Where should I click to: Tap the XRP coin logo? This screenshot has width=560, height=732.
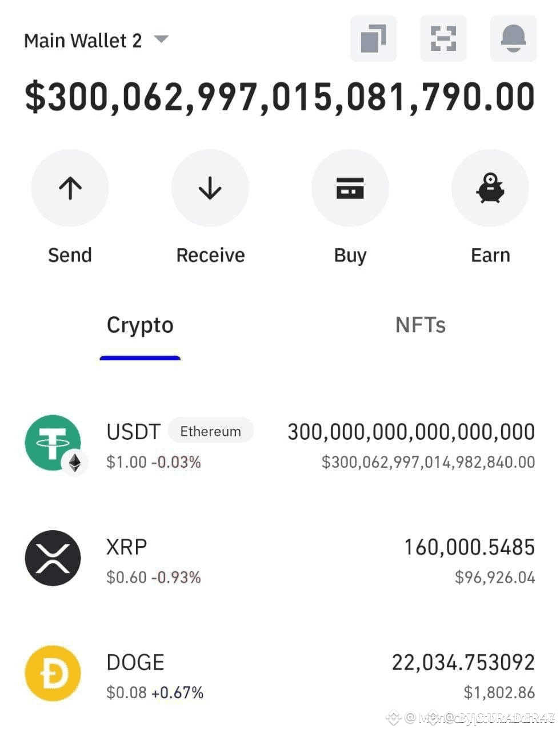pos(53,558)
